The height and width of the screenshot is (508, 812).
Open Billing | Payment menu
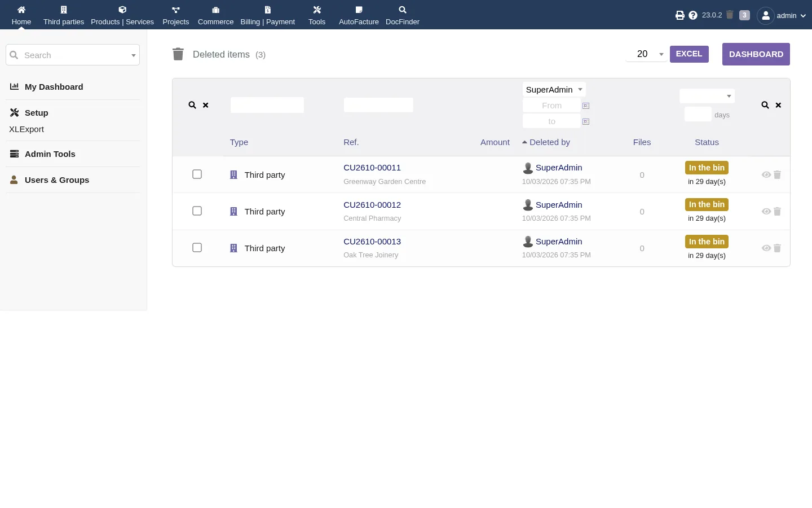tap(268, 15)
